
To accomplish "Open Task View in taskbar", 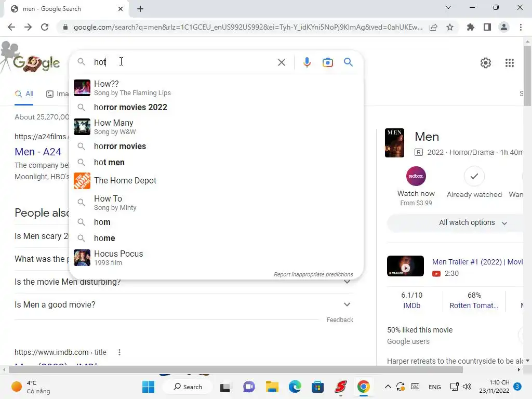I will coord(225,387).
